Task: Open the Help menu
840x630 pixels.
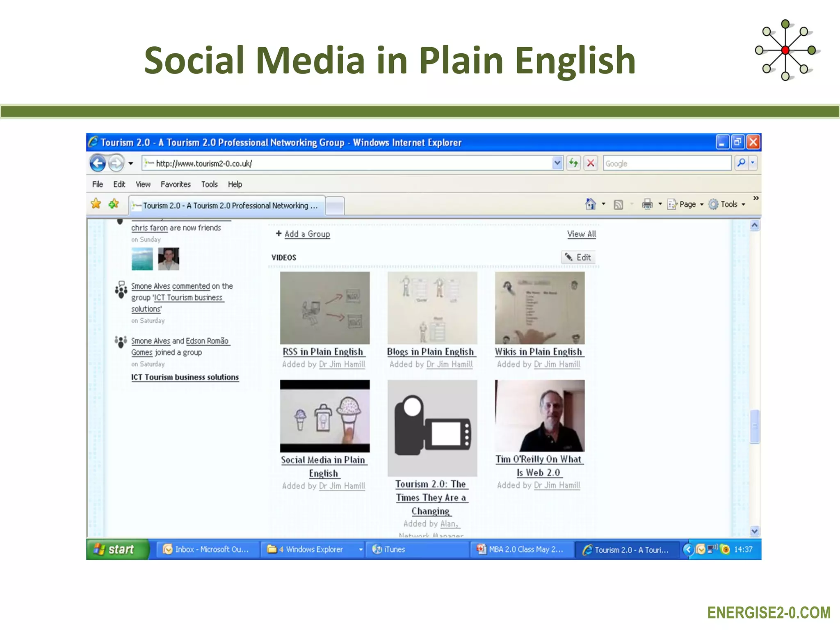Action: click(235, 184)
